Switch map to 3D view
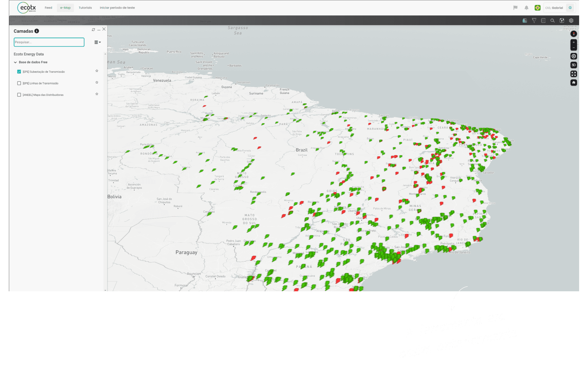 point(574,65)
